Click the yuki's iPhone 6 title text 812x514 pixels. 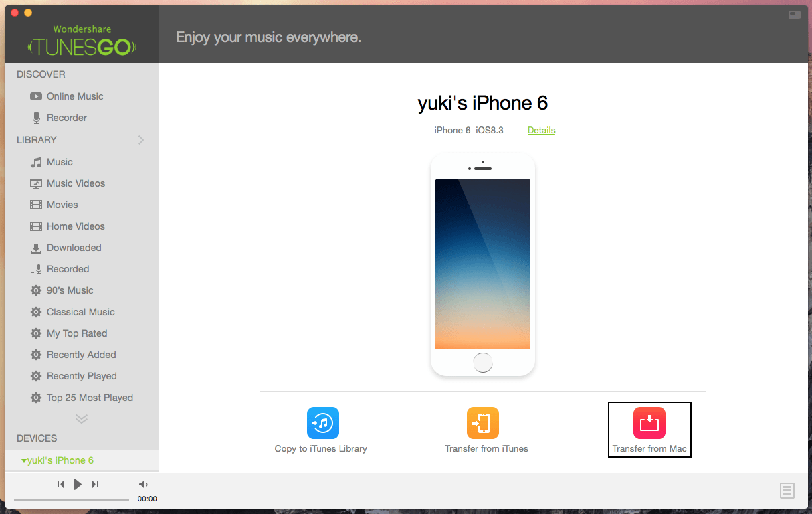coord(483,103)
